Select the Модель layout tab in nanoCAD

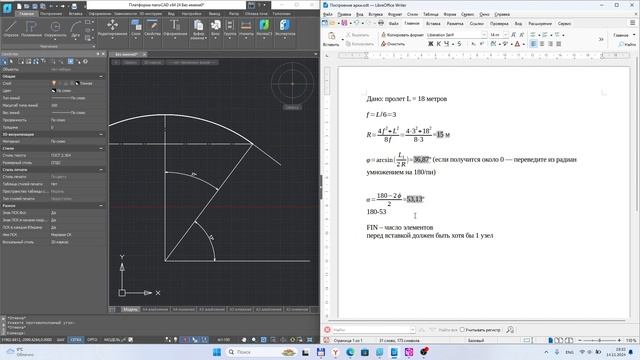click(x=130, y=309)
